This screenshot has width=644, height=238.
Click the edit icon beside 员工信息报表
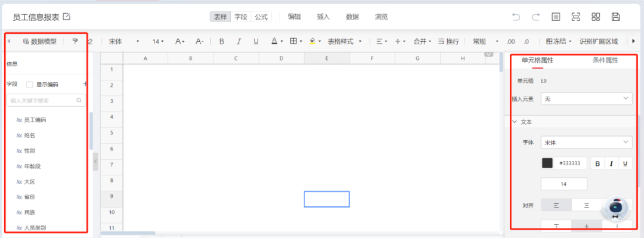[x=67, y=17]
